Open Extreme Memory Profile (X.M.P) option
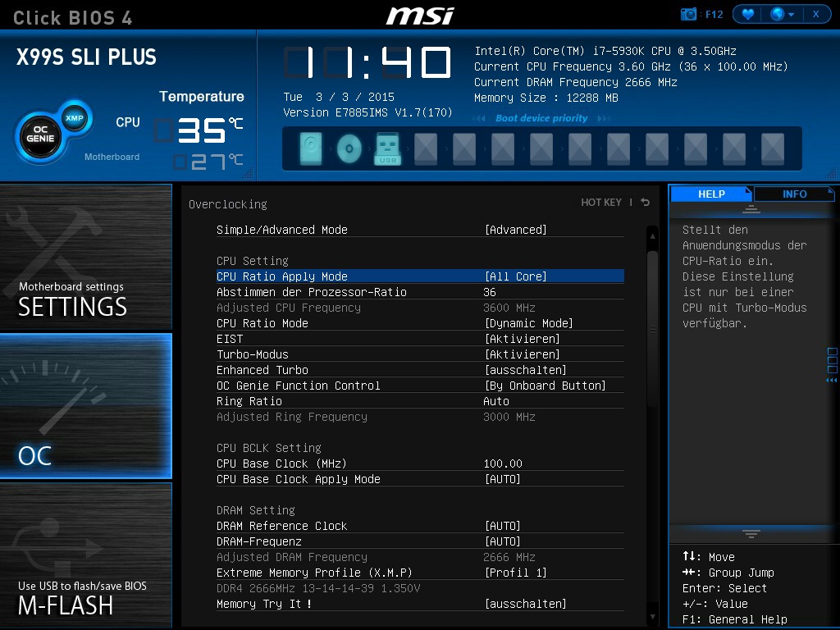840x630 pixels. 420,573
